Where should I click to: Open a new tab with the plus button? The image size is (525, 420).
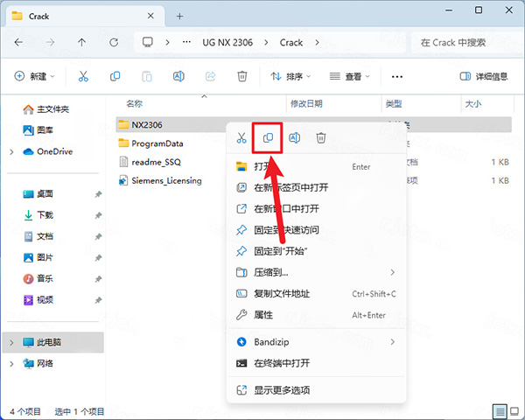pos(179,16)
